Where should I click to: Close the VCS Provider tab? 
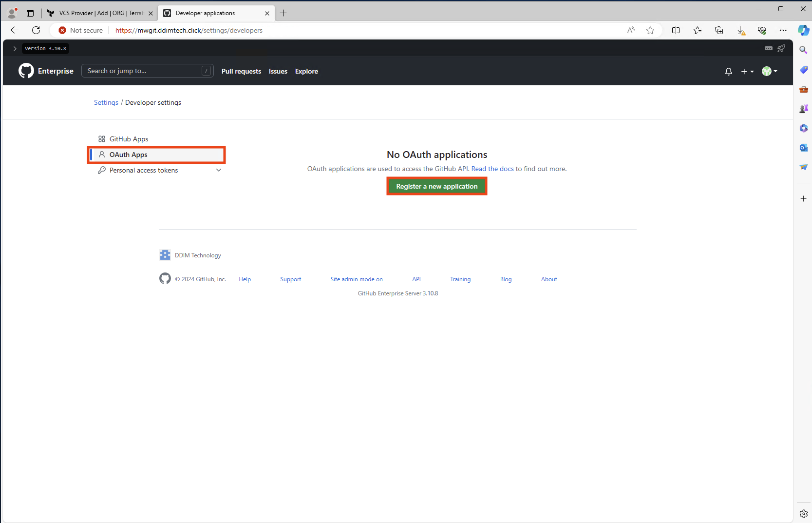click(x=151, y=13)
